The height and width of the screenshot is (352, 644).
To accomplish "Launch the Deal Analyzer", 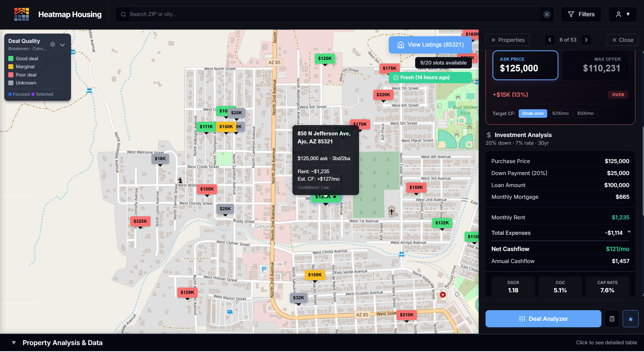I will pos(543,319).
